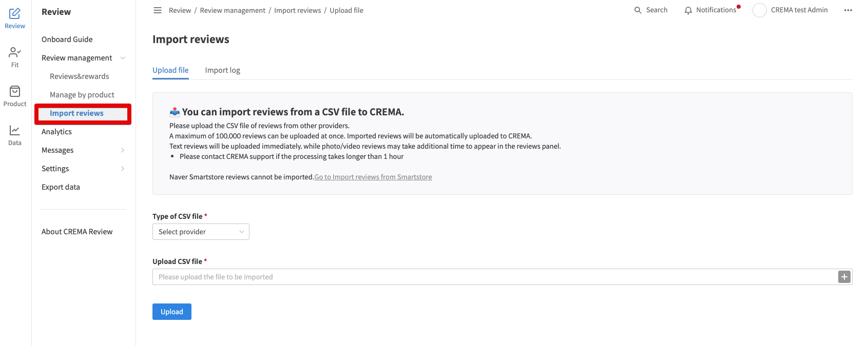Click the plus icon to add CSV file

point(844,277)
